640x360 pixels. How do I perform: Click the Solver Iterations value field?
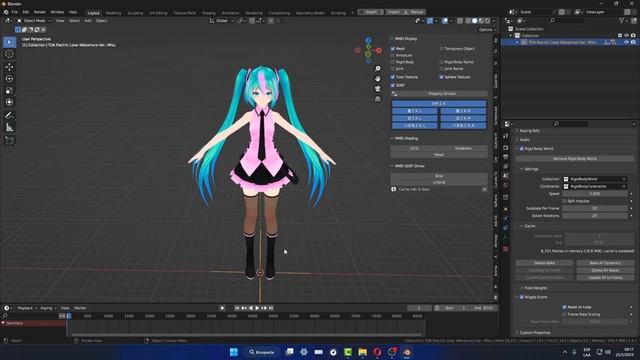click(595, 216)
